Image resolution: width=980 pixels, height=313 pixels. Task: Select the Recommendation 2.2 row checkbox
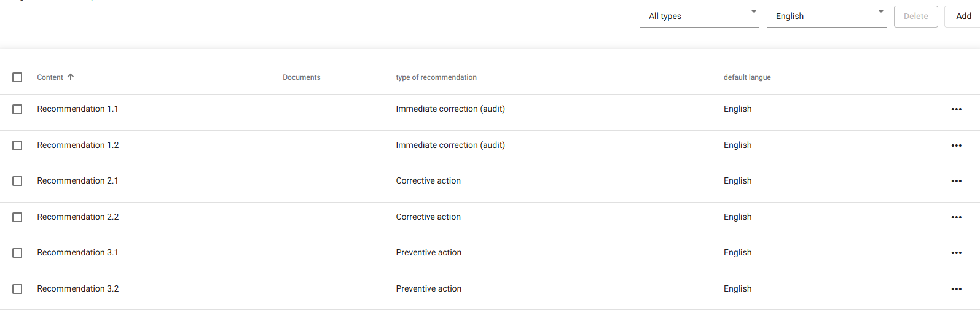click(x=17, y=217)
